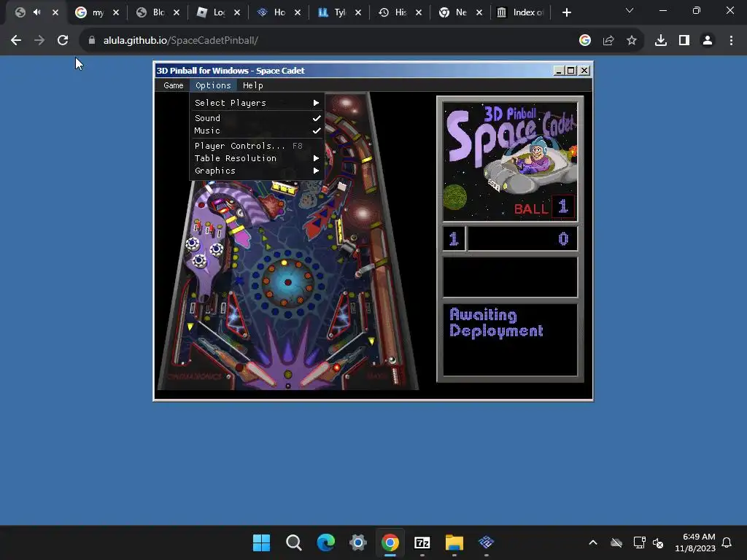The width and height of the screenshot is (747, 560).
Task: Toggle the Music option off
Action: (257, 131)
